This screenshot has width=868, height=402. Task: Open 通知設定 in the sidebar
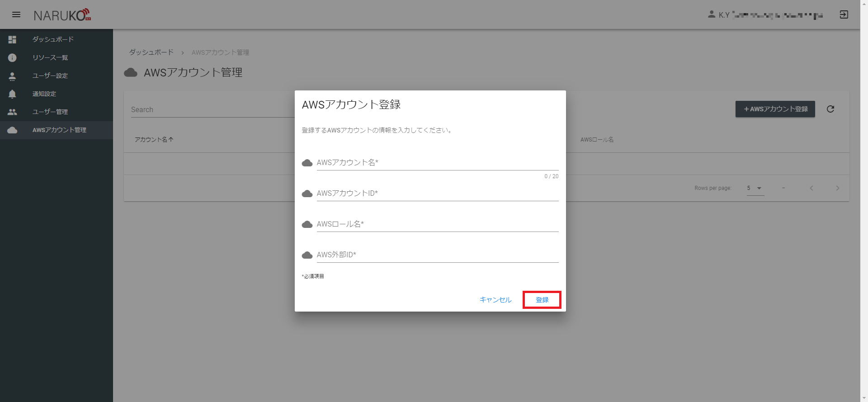click(57, 94)
